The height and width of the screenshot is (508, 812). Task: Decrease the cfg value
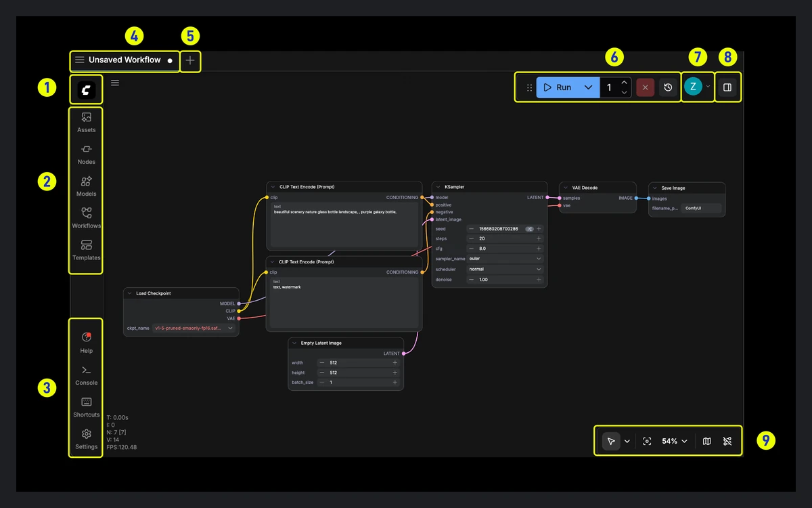472,249
